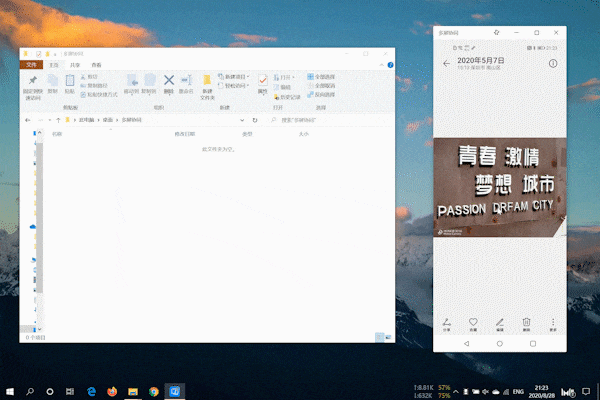Screen dimensions: 600x400
Task: Tap the info icon beside photo date
Action: coord(551,63)
